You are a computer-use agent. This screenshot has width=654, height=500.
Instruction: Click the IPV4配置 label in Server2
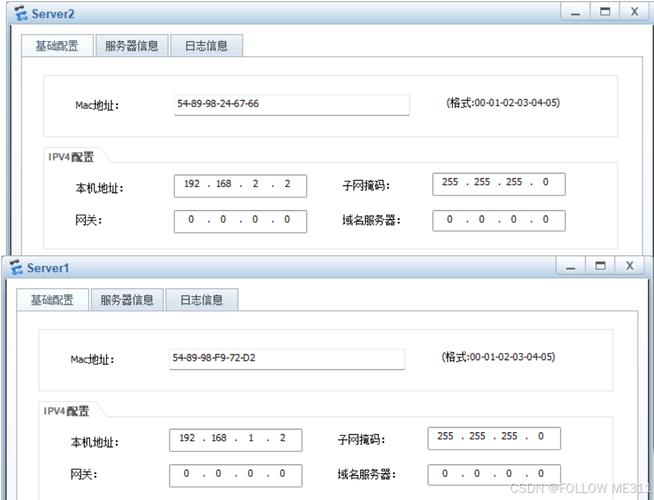(x=71, y=157)
